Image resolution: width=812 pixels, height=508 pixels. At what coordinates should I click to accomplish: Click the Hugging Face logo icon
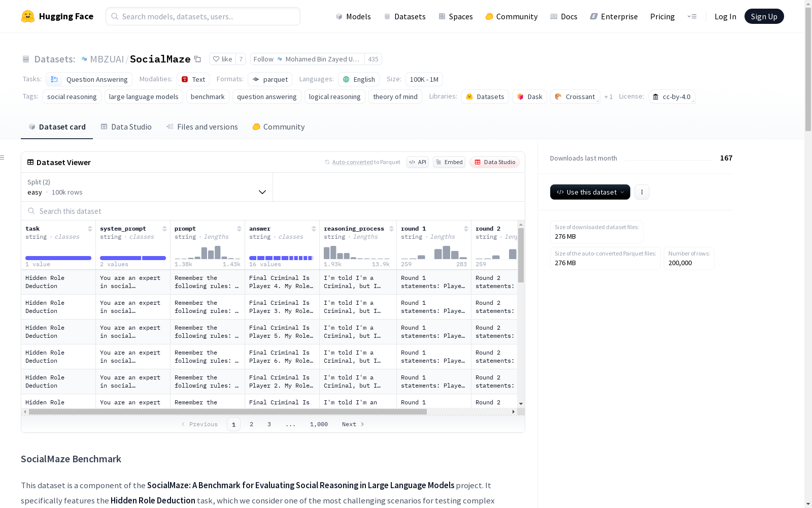28,16
